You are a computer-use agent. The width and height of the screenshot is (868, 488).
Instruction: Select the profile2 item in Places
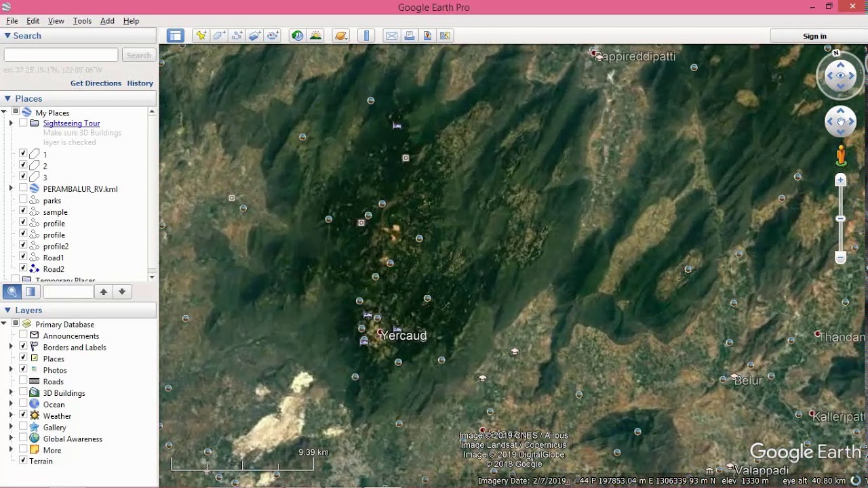pos(56,246)
